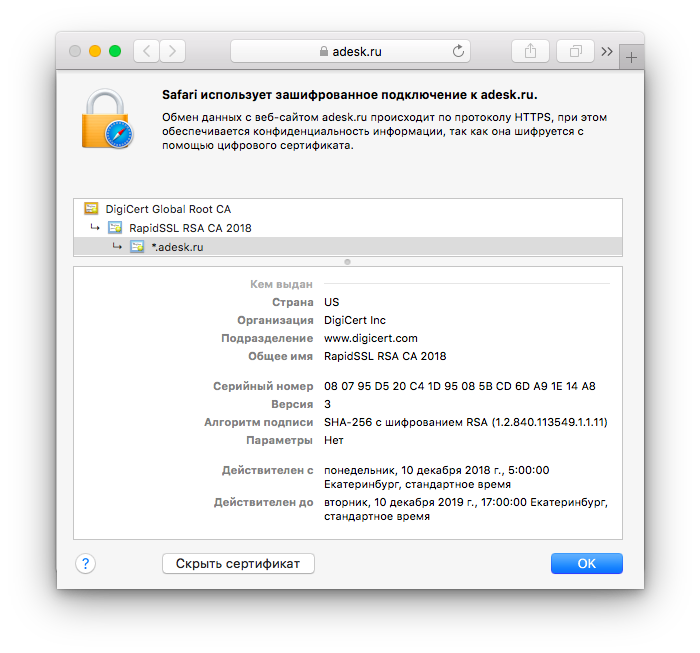The image size is (700, 653).
Task: Click the country value US
Action: point(332,302)
